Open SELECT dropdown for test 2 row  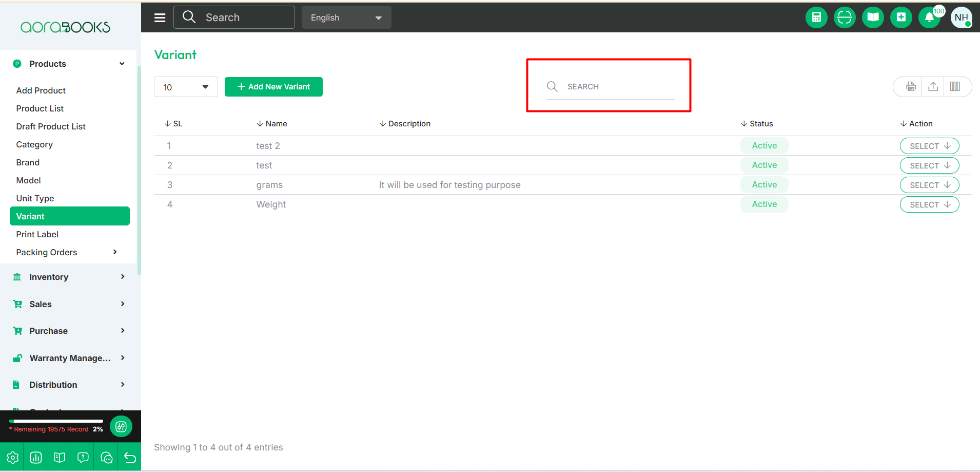pyautogui.click(x=929, y=146)
